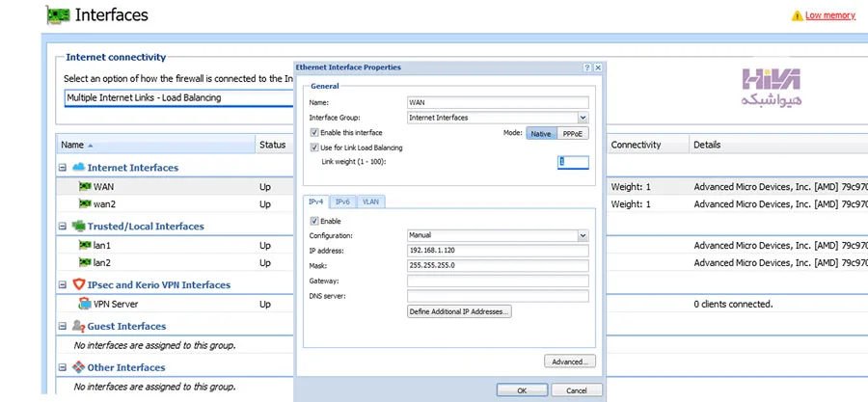Toggle the IPv4 Enable checkbox
Image resolution: width=868 pixels, height=402 pixels.
click(314, 221)
